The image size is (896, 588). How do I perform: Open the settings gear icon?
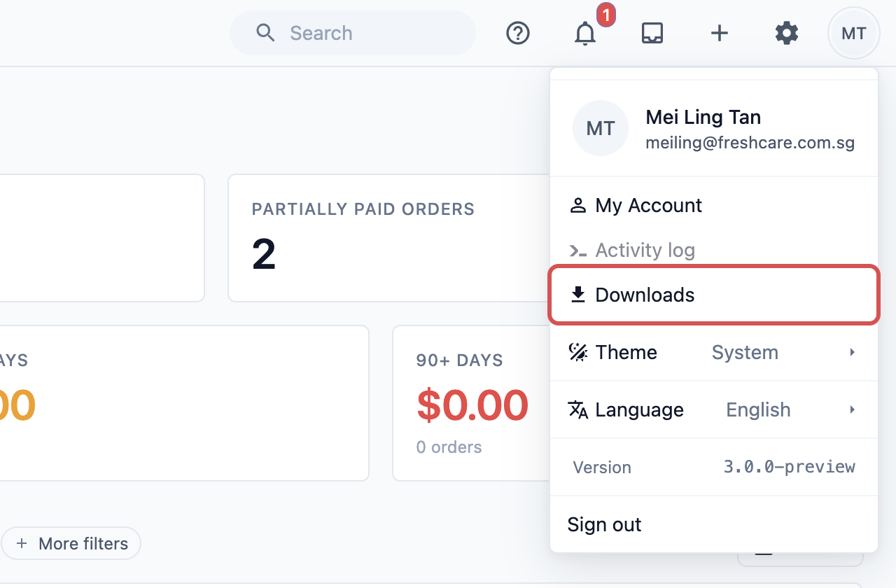(787, 33)
